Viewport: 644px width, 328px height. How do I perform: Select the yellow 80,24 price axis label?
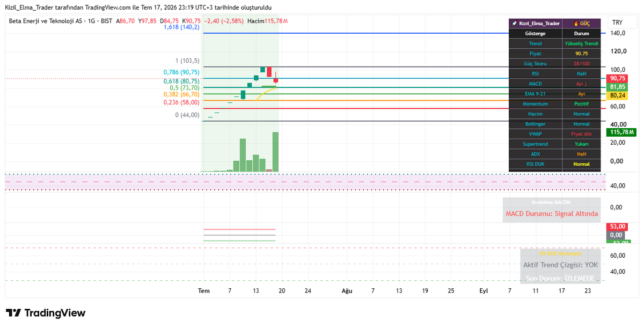click(617, 95)
